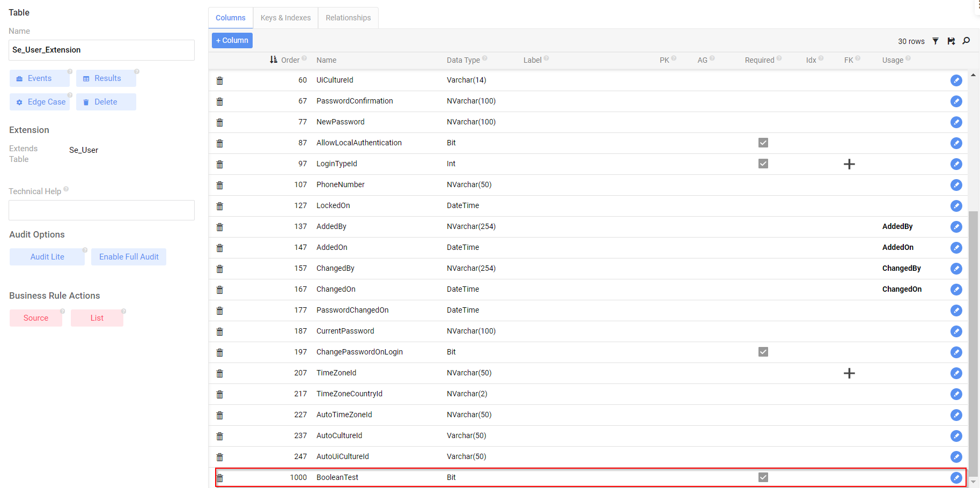The width and height of the screenshot is (980, 488).
Task: Click the Edge Case button
Action: coord(40,102)
